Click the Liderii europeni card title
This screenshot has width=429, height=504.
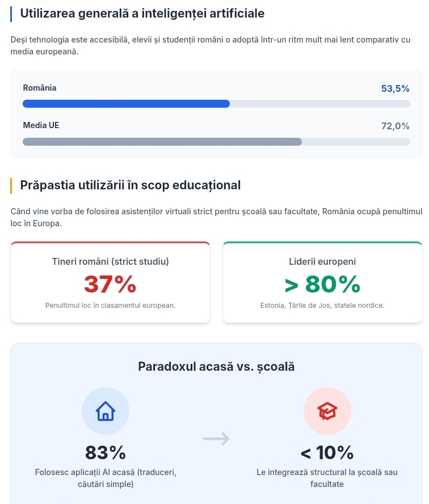322,262
